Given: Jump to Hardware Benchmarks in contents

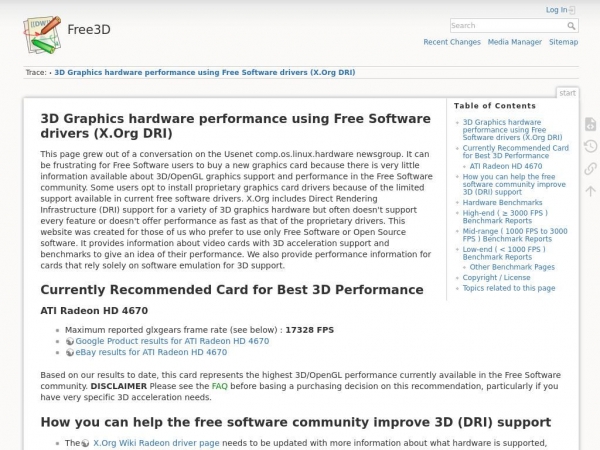Looking at the screenshot, I should coord(502,202).
